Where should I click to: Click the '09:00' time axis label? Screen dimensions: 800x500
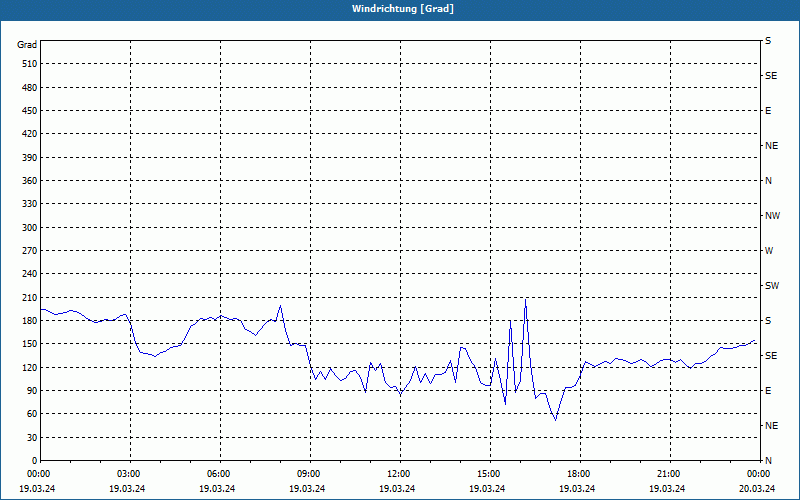tap(310, 474)
